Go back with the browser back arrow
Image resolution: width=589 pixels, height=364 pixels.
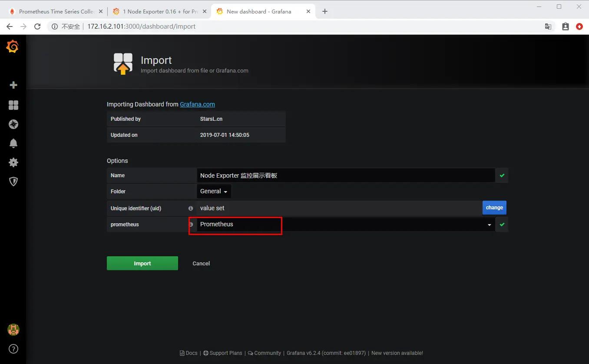click(x=10, y=26)
